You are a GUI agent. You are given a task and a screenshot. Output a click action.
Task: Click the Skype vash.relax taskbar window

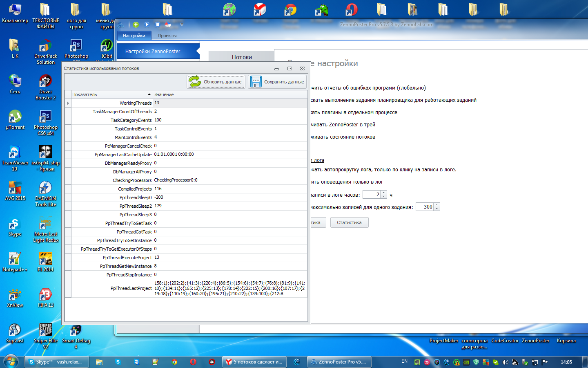pos(56,362)
